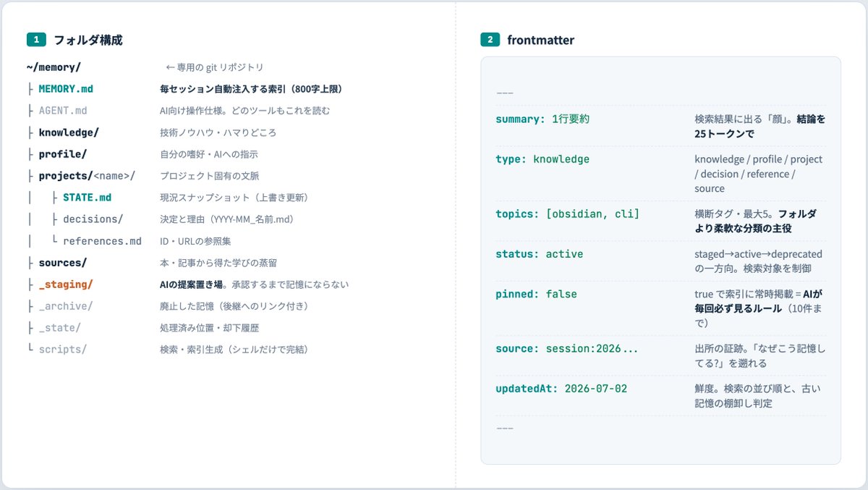Select MEMORY.md in the folder tree
The height and width of the screenshot is (490, 868).
click(66, 89)
